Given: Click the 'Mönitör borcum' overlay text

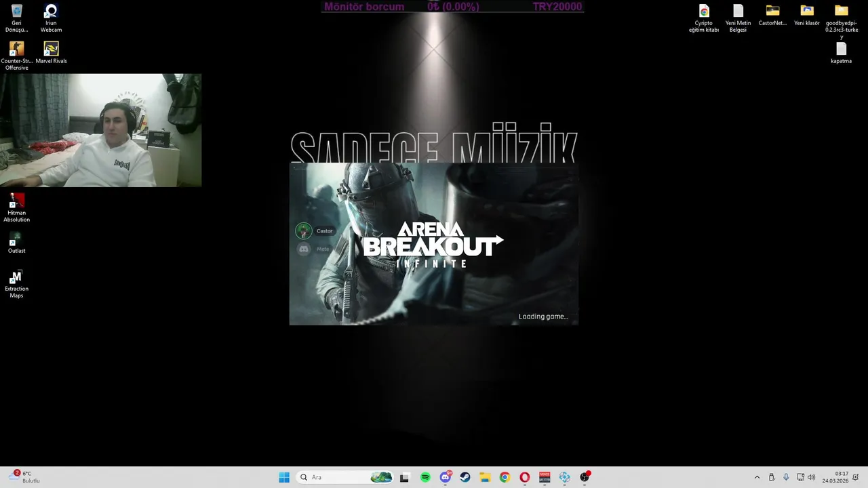Looking at the screenshot, I should (x=364, y=7).
